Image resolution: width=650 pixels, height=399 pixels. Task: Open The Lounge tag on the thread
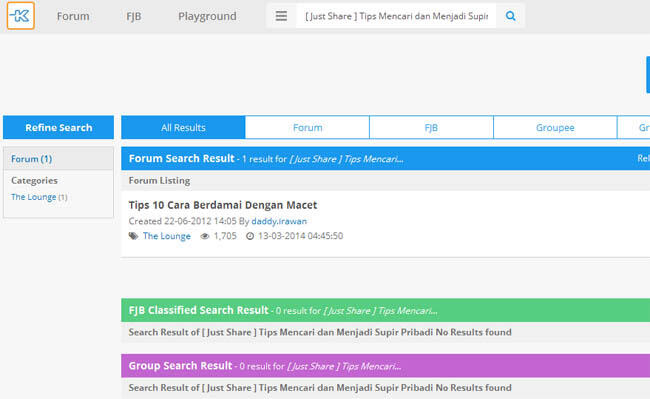[167, 236]
